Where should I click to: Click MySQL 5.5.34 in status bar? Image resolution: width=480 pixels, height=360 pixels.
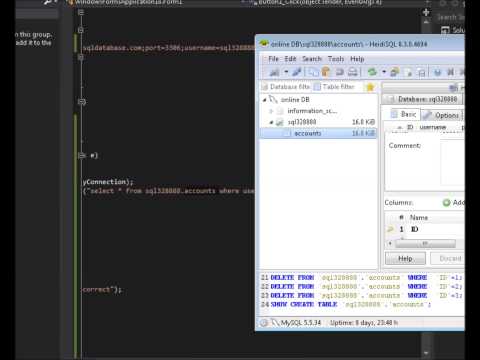tap(300, 323)
